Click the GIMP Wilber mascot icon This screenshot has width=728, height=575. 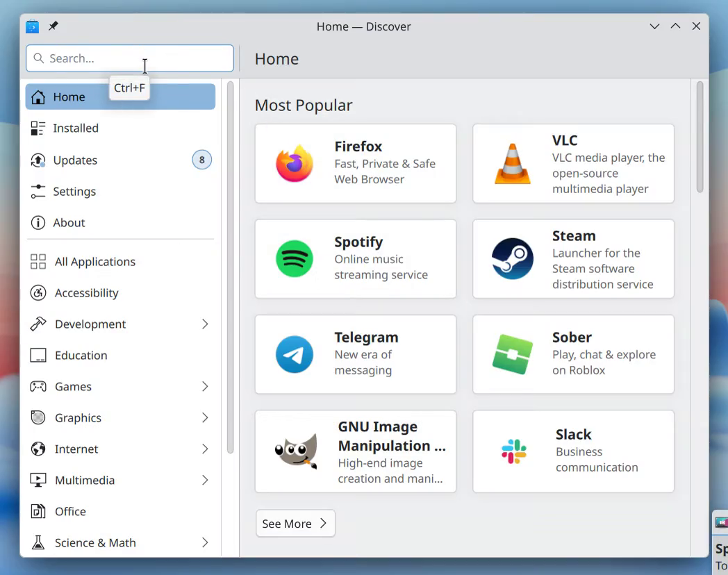click(x=296, y=451)
